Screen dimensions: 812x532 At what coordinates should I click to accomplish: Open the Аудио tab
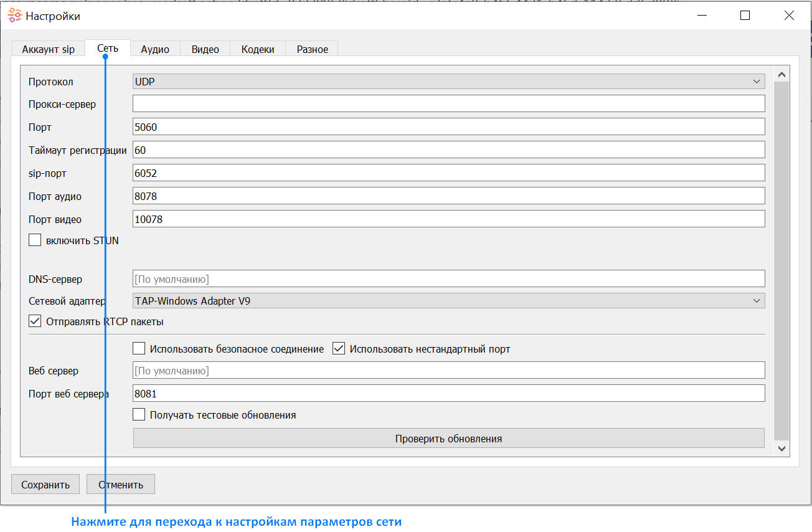tap(155, 49)
